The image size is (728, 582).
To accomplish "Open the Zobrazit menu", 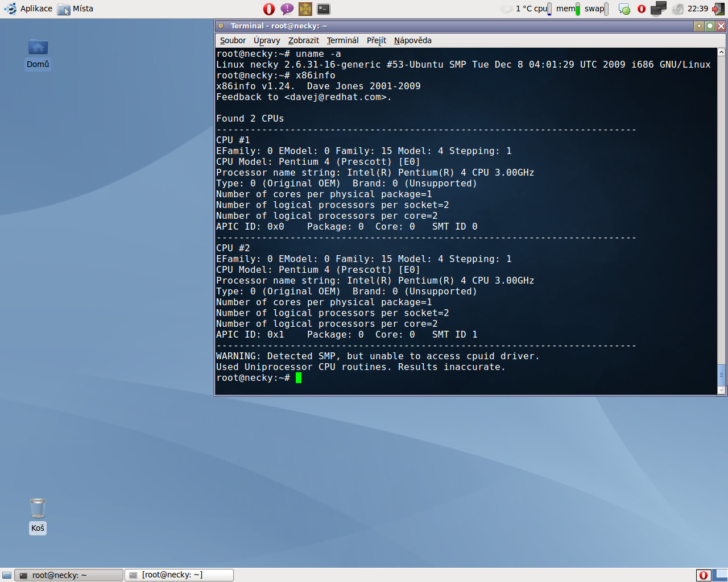I will pyautogui.click(x=303, y=40).
